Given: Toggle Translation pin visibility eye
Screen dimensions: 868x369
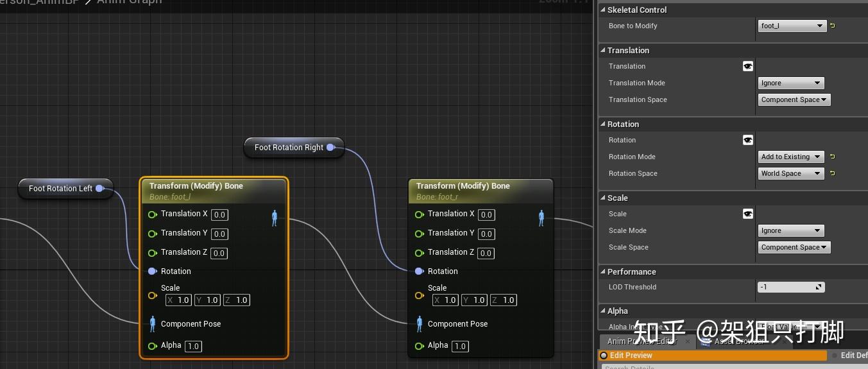Looking at the screenshot, I should click(x=748, y=66).
